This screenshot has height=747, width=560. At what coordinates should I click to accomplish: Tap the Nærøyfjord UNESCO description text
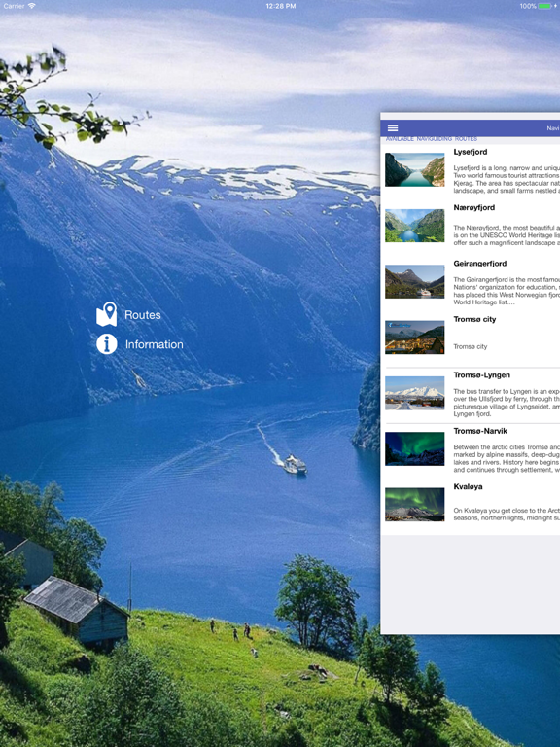[x=507, y=235]
